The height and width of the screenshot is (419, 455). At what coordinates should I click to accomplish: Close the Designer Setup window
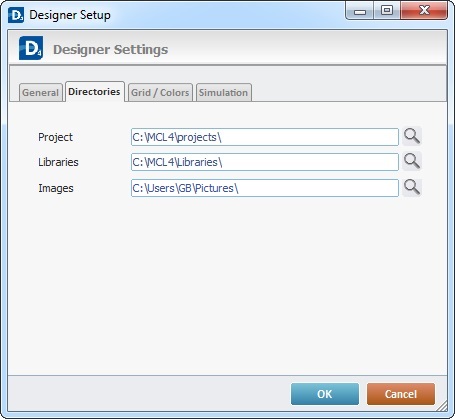coord(424,11)
